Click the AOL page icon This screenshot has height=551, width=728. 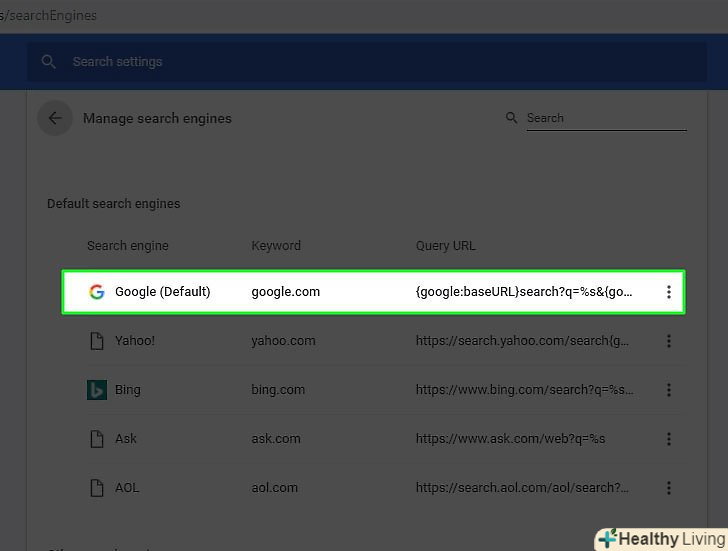coord(97,488)
